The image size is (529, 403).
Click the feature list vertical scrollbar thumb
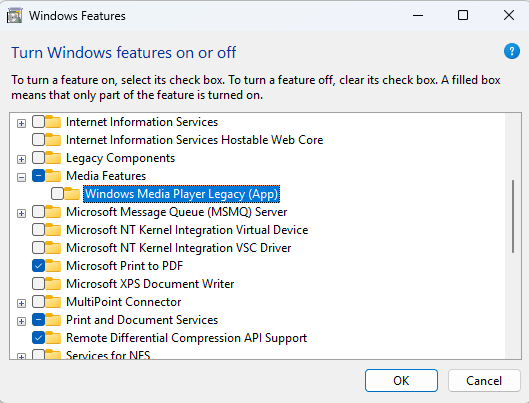click(513, 216)
